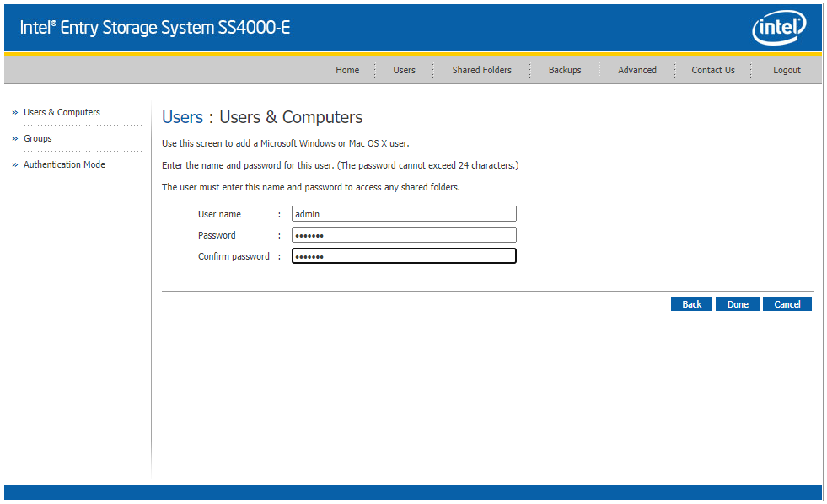Click the blue Users heading link
The width and height of the screenshot is (827, 504).
click(x=182, y=117)
